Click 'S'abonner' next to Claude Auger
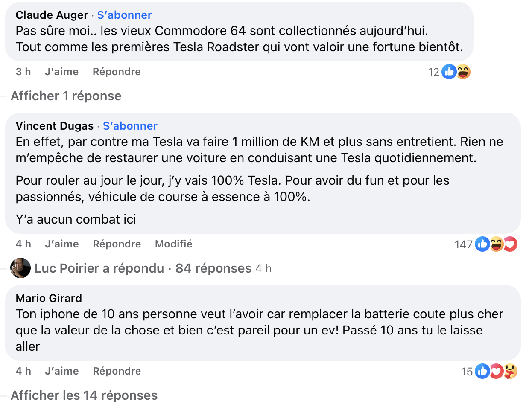Image resolution: width=532 pixels, height=407 pixels. pyautogui.click(x=124, y=15)
